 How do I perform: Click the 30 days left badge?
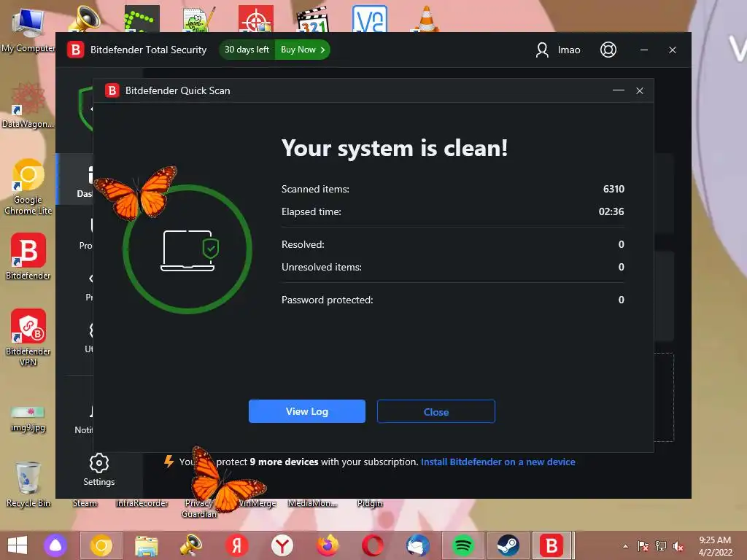point(247,50)
